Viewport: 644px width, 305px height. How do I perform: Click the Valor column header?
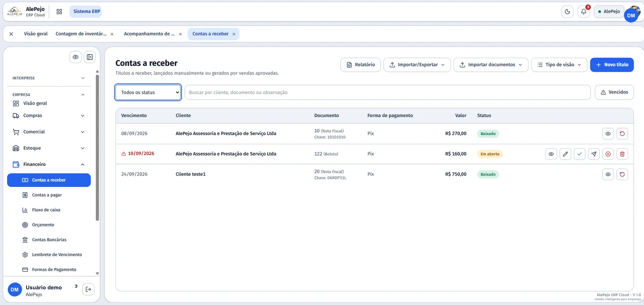[x=461, y=116]
